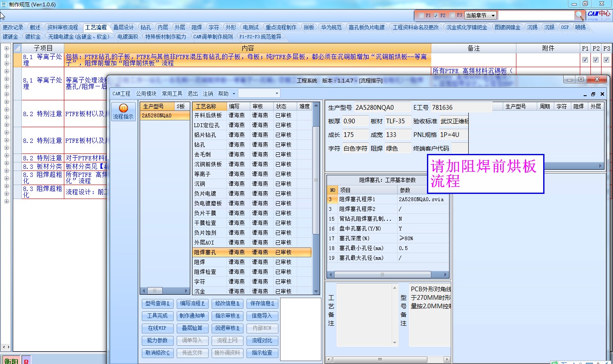The image size is (613, 364).
Task: Click the 生产型号 field 2A5280NQA0
Action: pyautogui.click(x=382, y=108)
